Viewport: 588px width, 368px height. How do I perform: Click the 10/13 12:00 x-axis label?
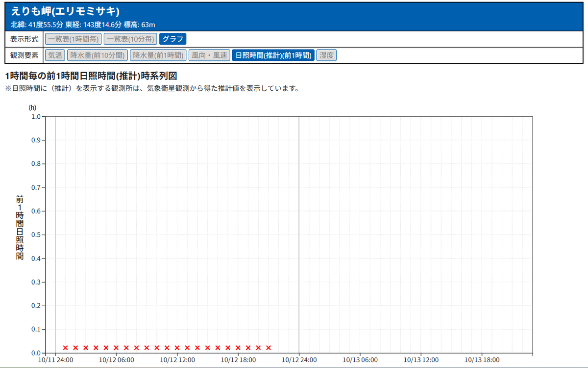tap(421, 360)
